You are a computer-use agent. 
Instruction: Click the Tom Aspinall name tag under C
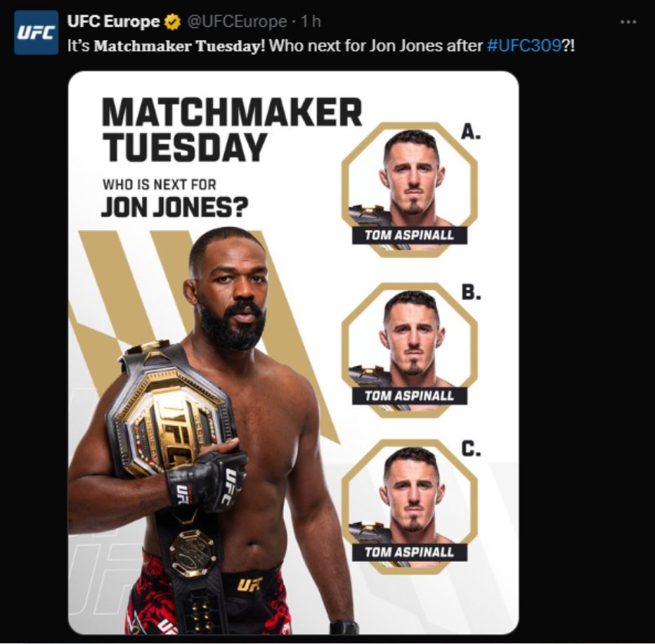(409, 553)
